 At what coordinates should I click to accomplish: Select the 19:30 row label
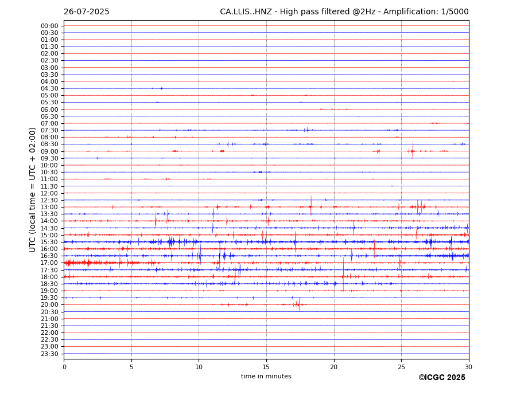(49, 298)
